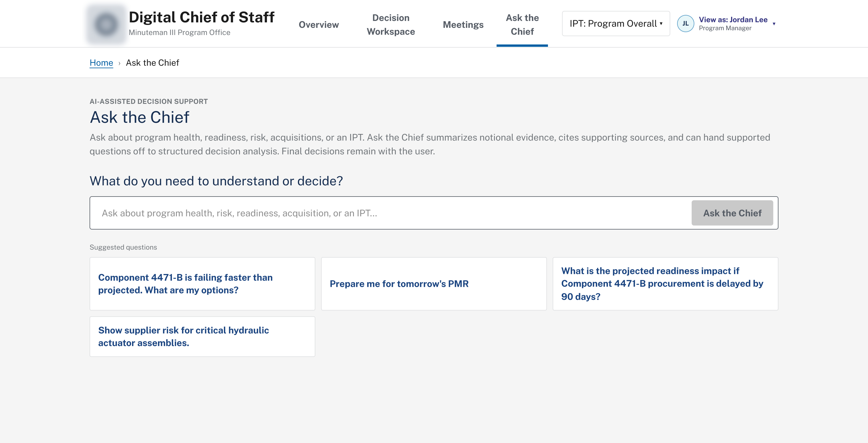
Task: Open the Overview tab
Action: pyautogui.click(x=318, y=25)
